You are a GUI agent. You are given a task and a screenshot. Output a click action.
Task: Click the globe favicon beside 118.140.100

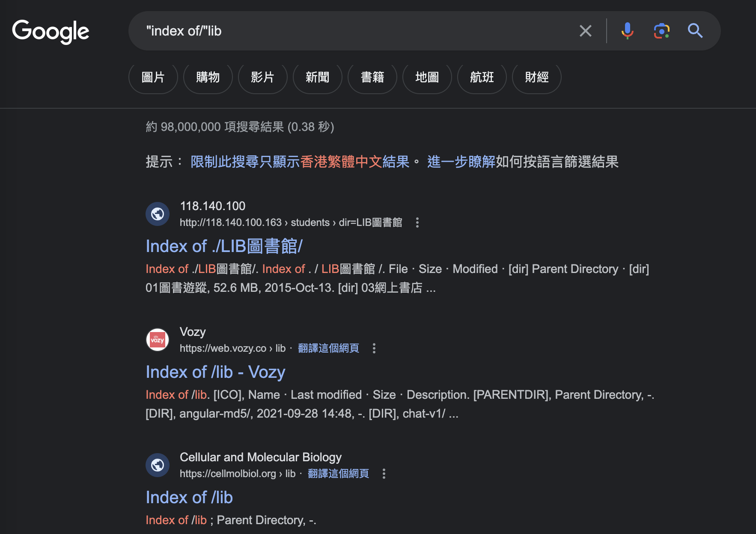[157, 214]
